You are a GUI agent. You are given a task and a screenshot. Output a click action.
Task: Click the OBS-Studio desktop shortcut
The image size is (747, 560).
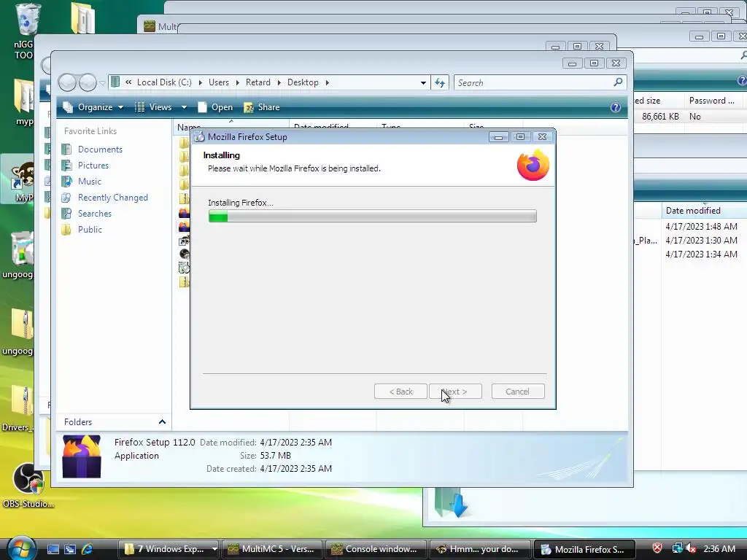pyautogui.click(x=28, y=485)
